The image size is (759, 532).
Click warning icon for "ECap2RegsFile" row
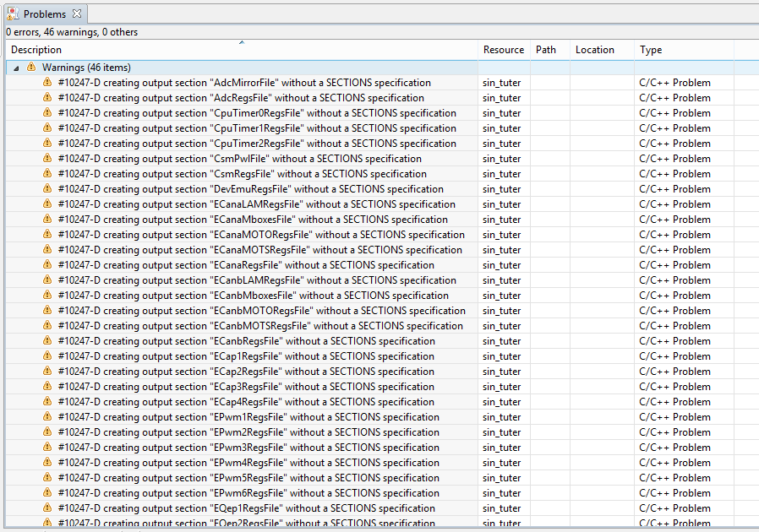click(x=47, y=371)
